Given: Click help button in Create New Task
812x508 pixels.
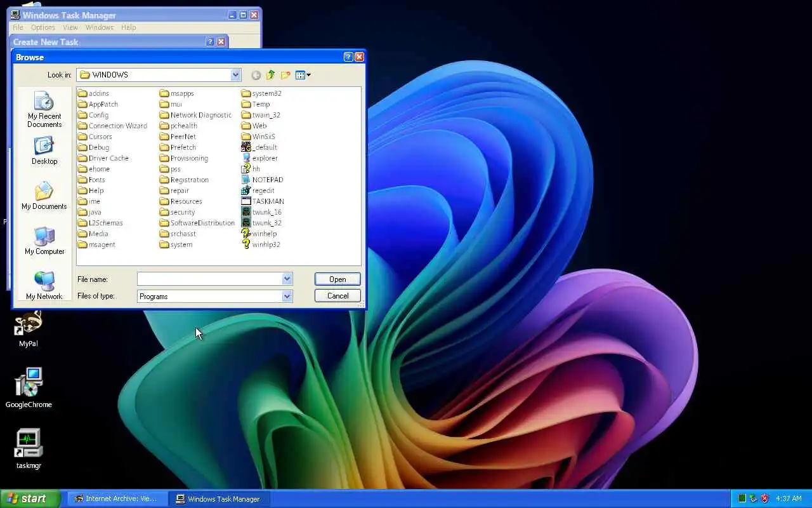Looking at the screenshot, I should [210, 42].
